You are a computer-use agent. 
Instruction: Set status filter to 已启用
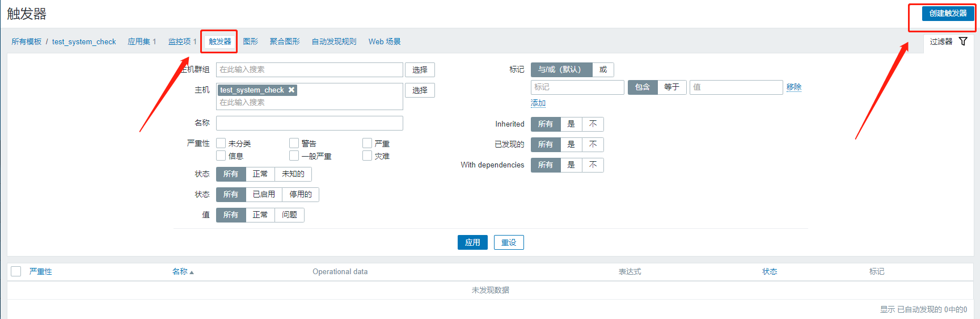(264, 194)
